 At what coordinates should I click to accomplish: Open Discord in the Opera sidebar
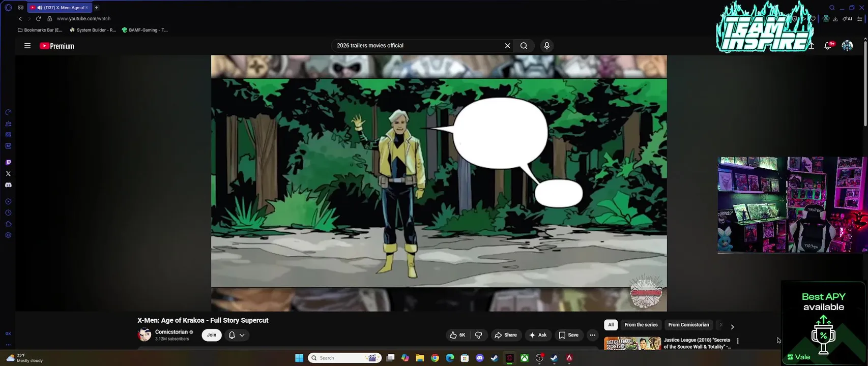(x=8, y=185)
